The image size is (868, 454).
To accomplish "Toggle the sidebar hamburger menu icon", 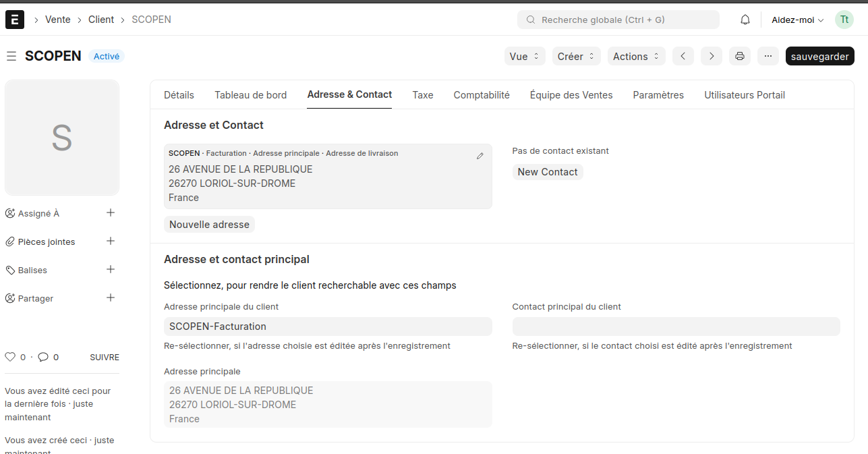I will (x=11, y=57).
